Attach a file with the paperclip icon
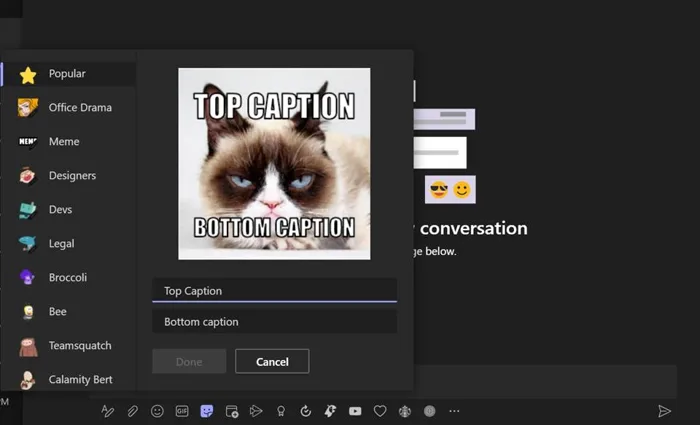The image size is (700, 425). 133,411
